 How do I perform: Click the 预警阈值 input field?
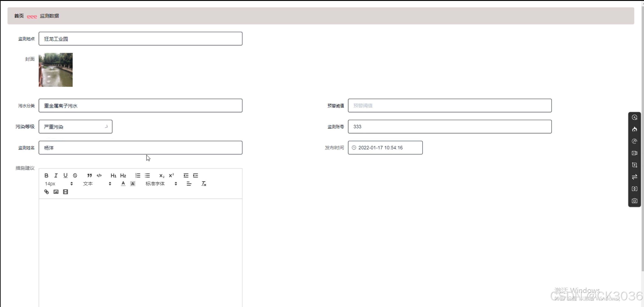[450, 106]
